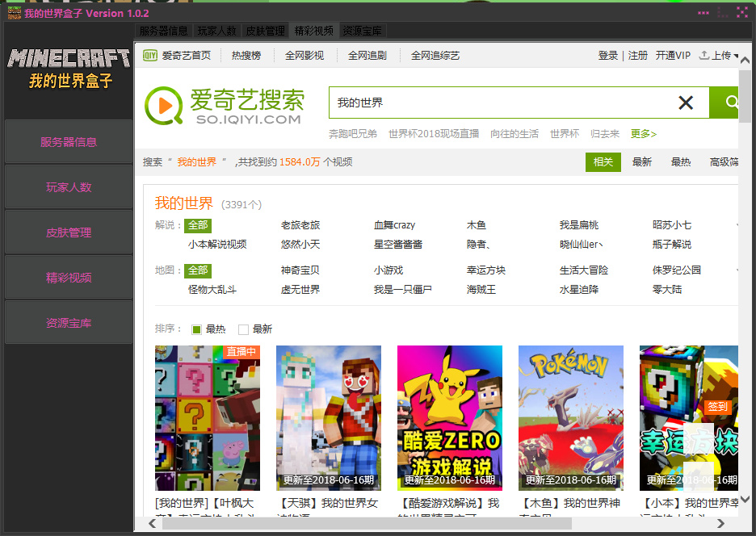Click the 登录 login link
Image resolution: width=756 pixels, height=536 pixels.
click(608, 56)
